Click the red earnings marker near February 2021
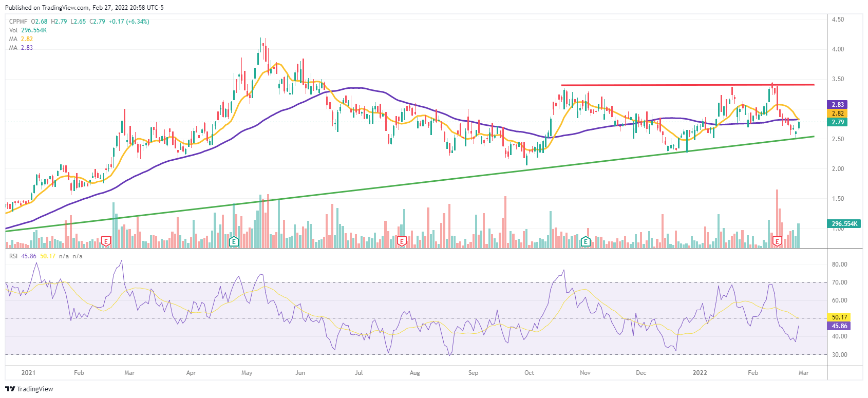 point(106,241)
